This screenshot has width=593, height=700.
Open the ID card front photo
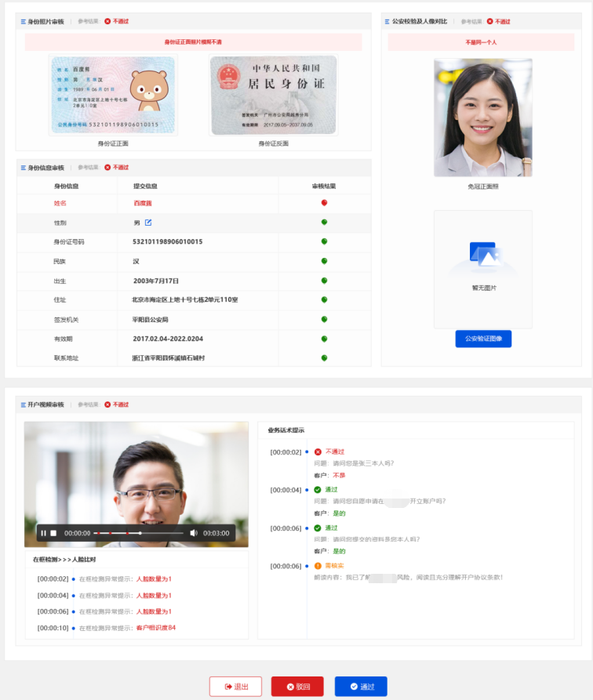pyautogui.click(x=113, y=95)
